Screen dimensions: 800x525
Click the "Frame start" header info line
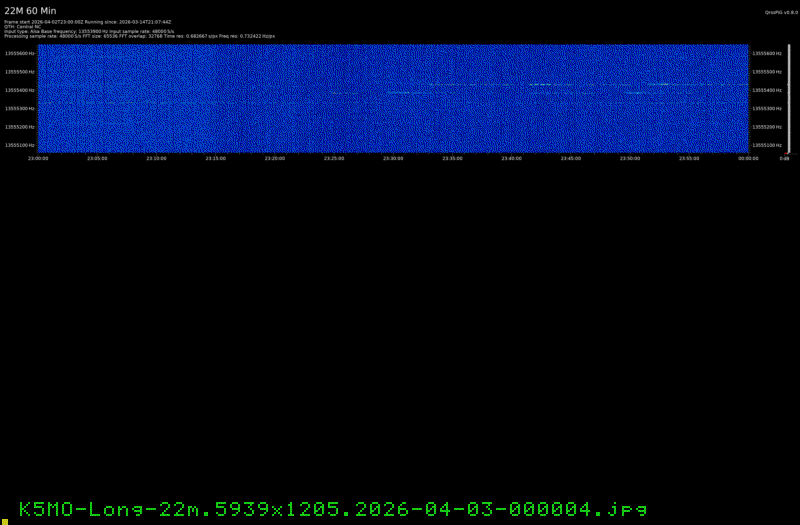tap(88, 21)
